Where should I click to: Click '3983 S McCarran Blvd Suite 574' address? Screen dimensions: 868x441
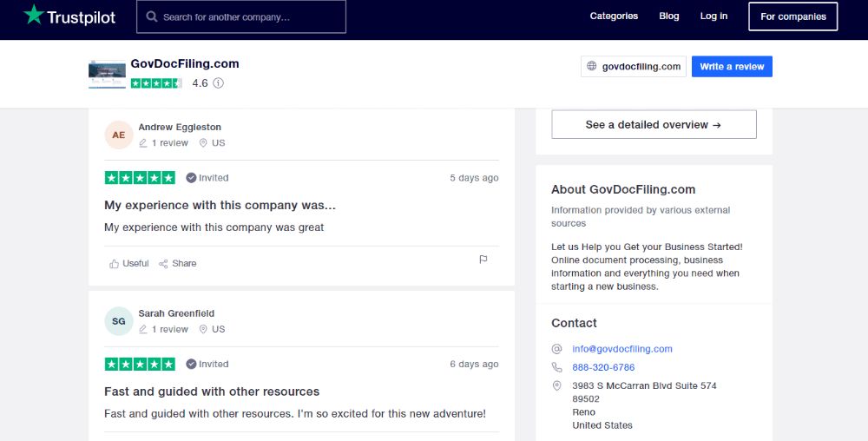pos(644,385)
